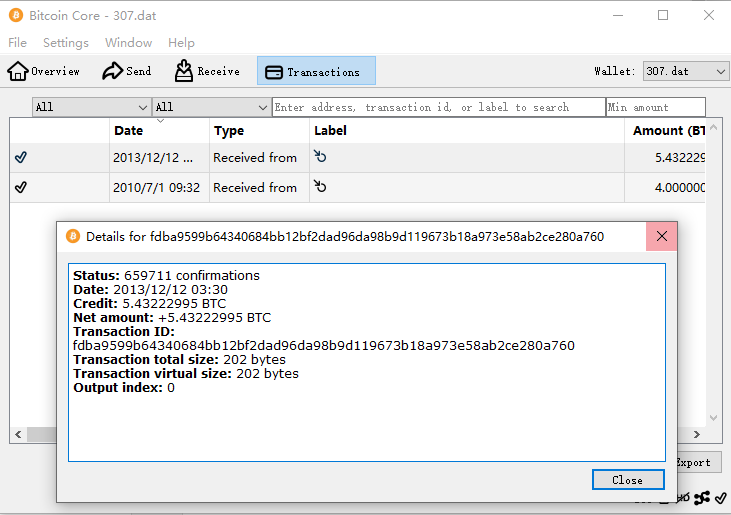The image size is (731, 515).
Task: Expand the transaction type filter dropdown
Action: pos(210,107)
